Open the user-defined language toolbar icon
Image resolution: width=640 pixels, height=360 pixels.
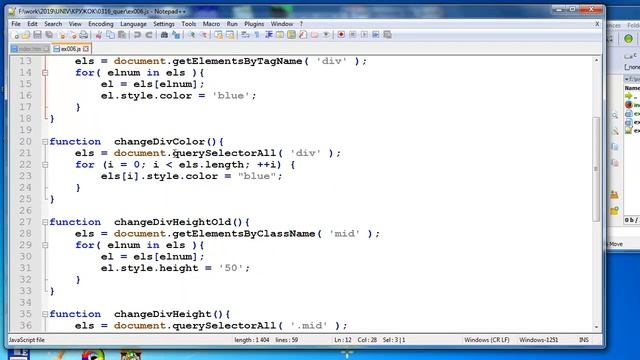(x=280, y=35)
